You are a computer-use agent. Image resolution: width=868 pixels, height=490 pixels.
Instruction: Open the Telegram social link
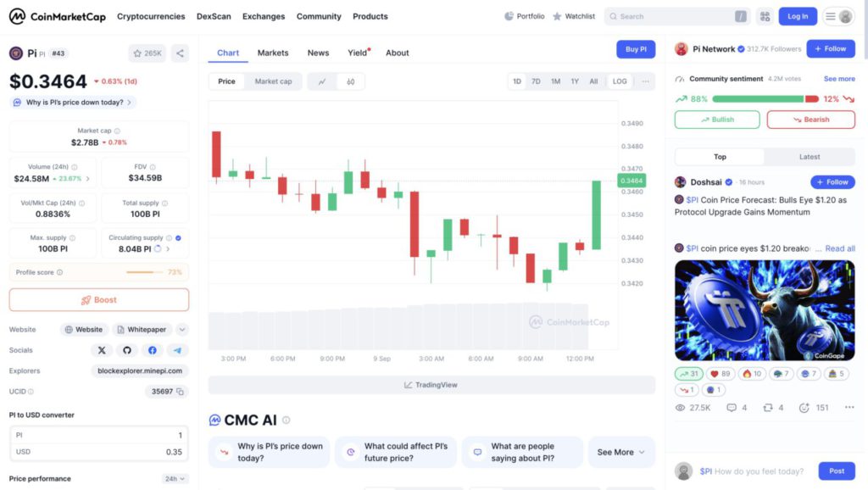tap(177, 350)
